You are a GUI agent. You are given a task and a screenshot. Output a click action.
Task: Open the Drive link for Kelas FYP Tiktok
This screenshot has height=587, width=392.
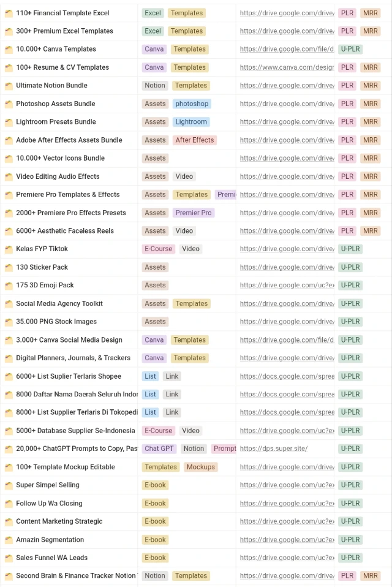click(x=287, y=249)
